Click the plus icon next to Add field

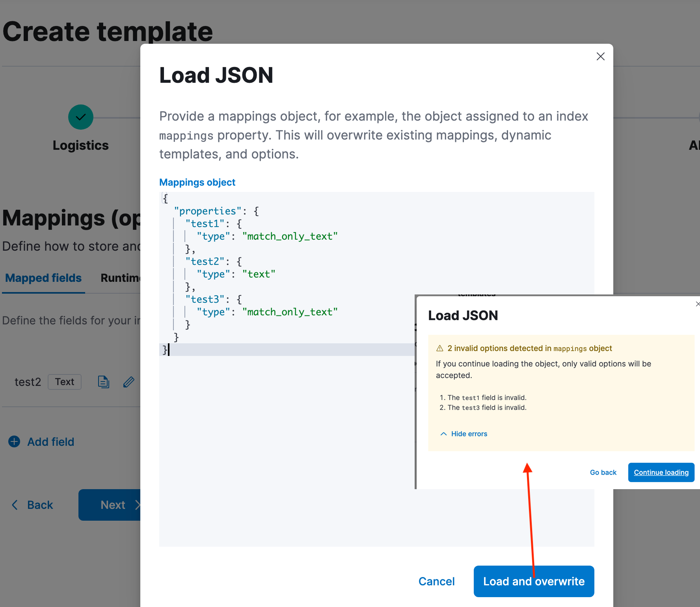14,441
